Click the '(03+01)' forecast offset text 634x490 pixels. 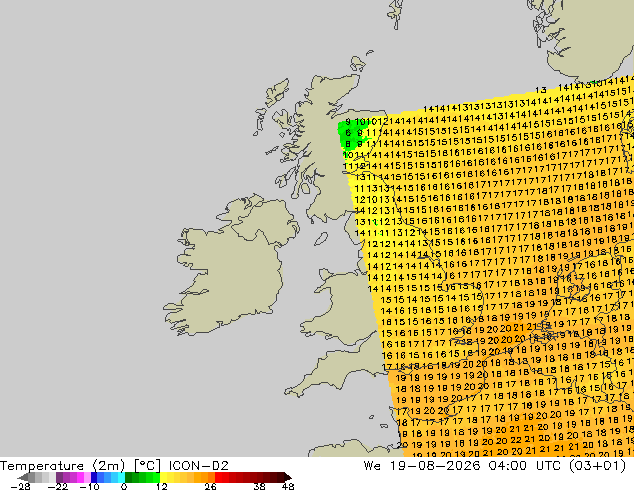598,466
